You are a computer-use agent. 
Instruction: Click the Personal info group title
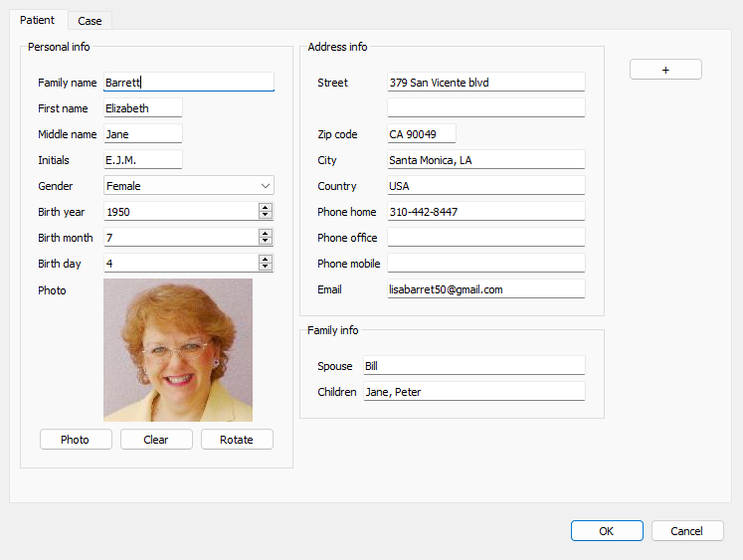click(59, 47)
